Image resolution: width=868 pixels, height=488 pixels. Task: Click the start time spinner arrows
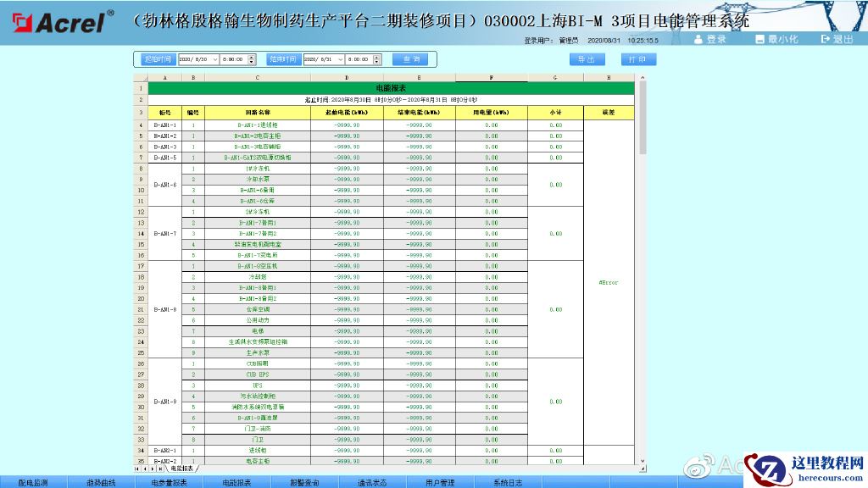pyautogui.click(x=252, y=59)
